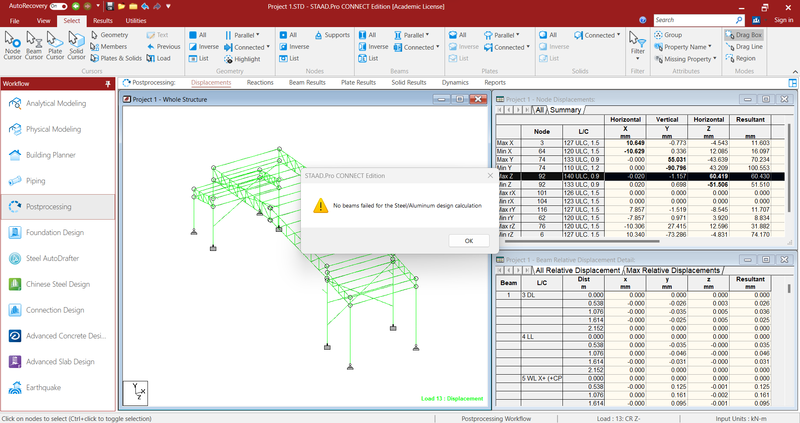
Task: Save the project from quick access toolbar
Action: coord(110,7)
